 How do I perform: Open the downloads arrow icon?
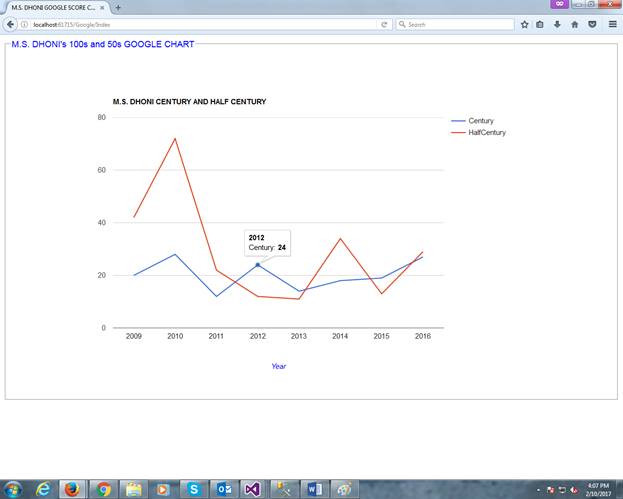click(x=557, y=25)
